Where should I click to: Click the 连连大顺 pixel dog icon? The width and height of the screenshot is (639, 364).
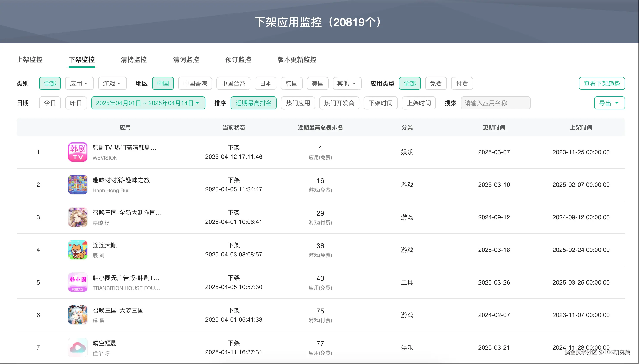pos(78,250)
